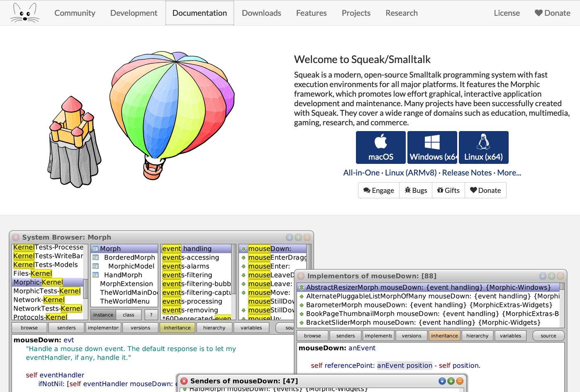Open the Research page

point(402,13)
